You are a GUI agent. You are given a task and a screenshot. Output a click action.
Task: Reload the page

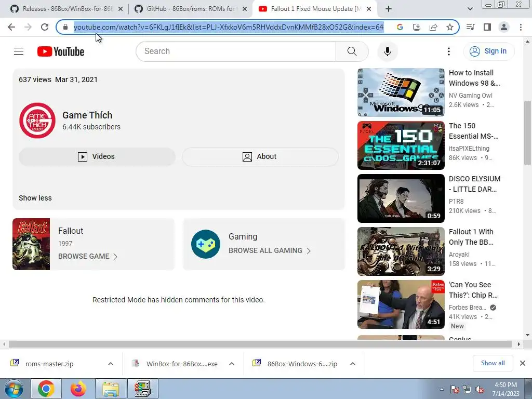coord(45,27)
